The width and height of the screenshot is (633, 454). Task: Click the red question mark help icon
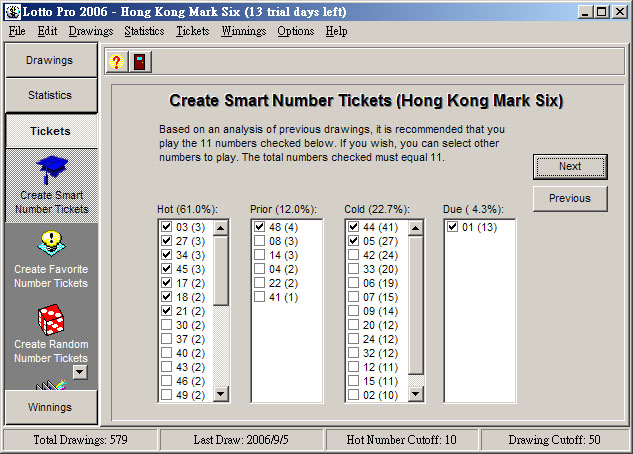pos(117,62)
